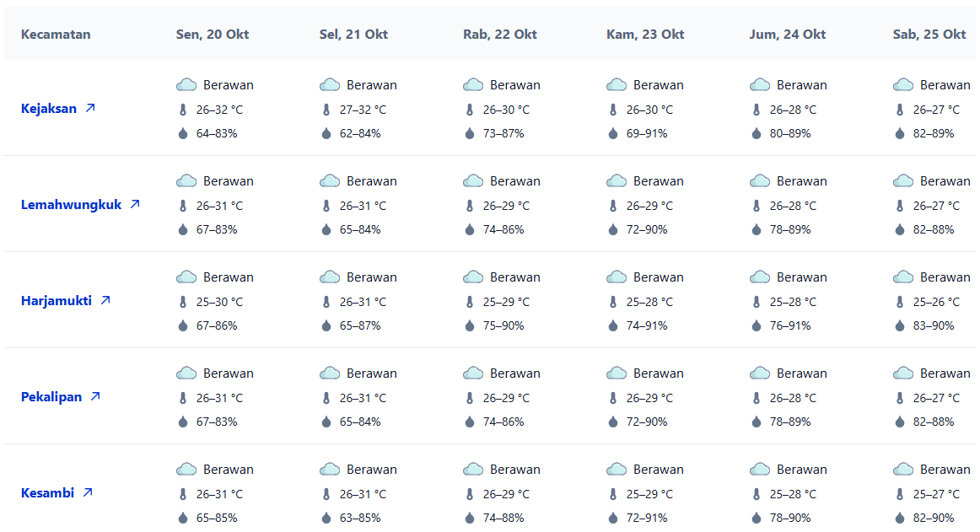Click the arrow icon beside Kesambi
Viewport: 980px width, 532px height.
pyautogui.click(x=88, y=493)
